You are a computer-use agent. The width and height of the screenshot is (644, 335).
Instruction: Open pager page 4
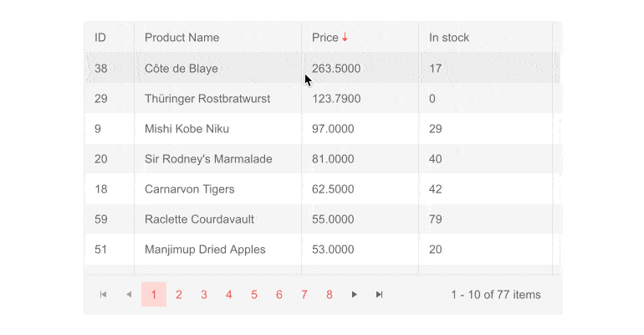(x=229, y=294)
